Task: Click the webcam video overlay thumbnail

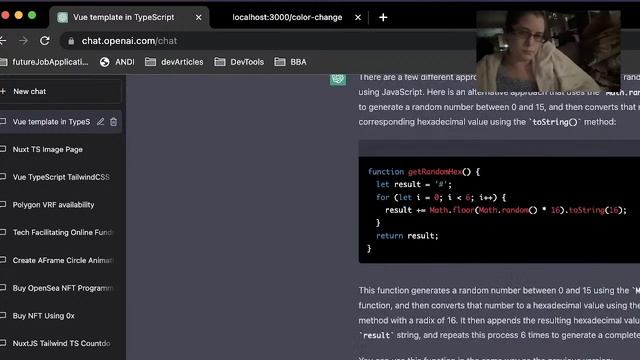Action: tap(548, 51)
